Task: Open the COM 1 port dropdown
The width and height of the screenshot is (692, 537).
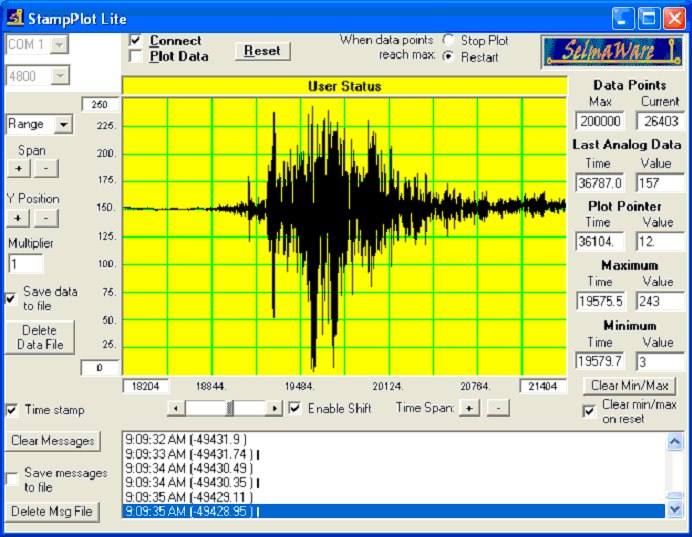Action: coord(59,45)
